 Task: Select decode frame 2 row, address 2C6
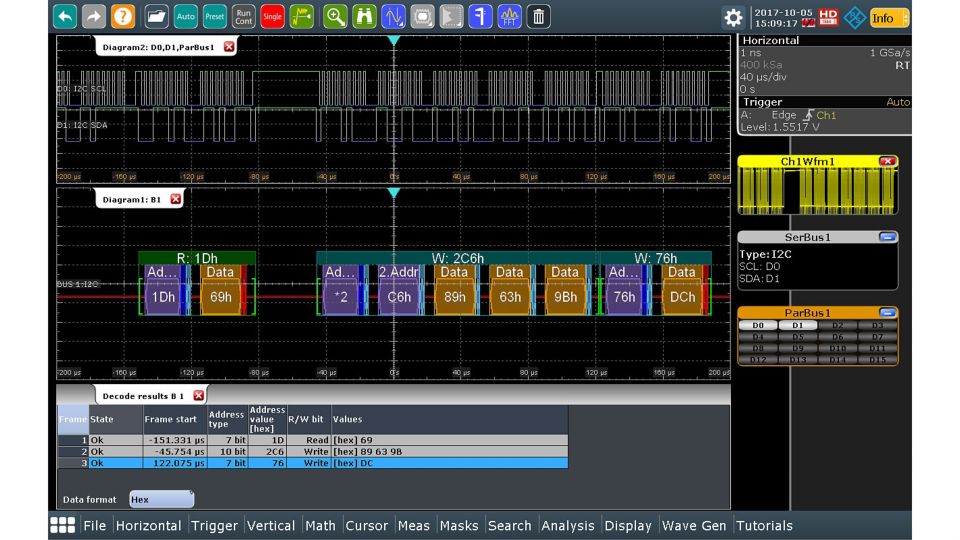click(313, 451)
